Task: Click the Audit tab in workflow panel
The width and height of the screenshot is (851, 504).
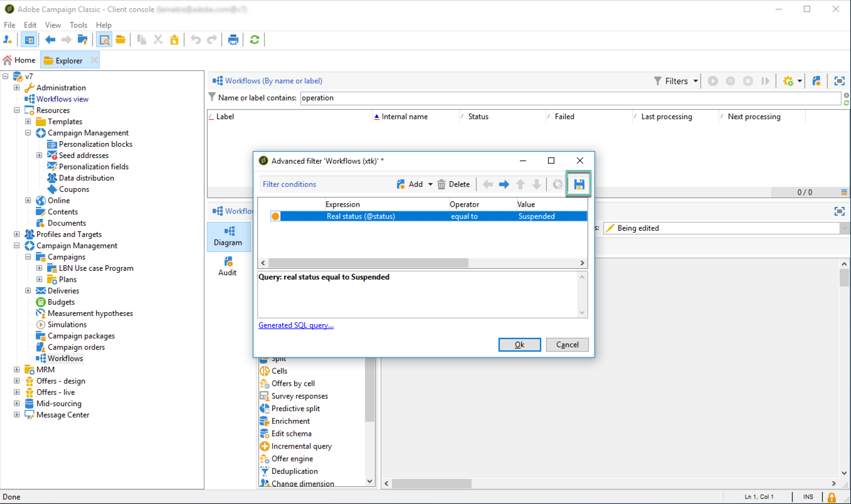Action: [x=228, y=266]
